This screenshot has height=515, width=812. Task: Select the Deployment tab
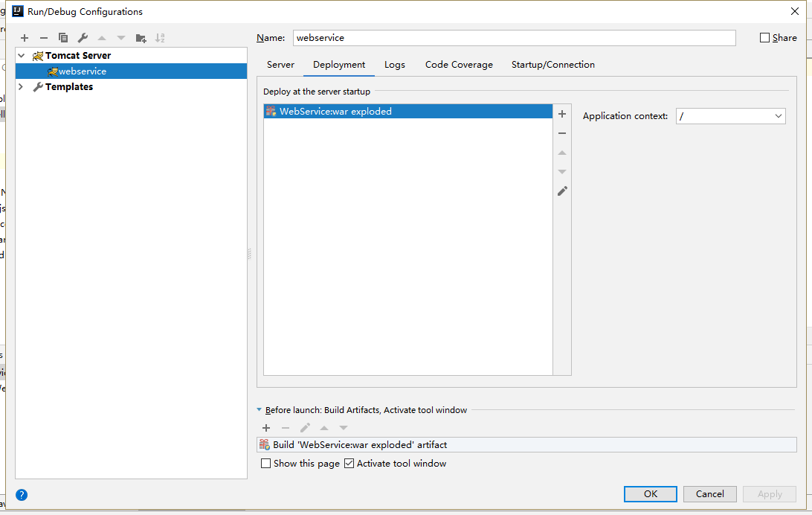339,65
